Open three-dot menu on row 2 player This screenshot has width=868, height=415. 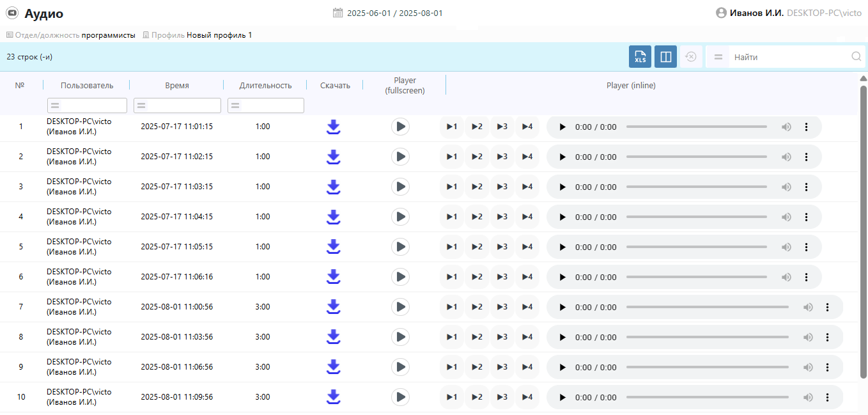coord(806,157)
